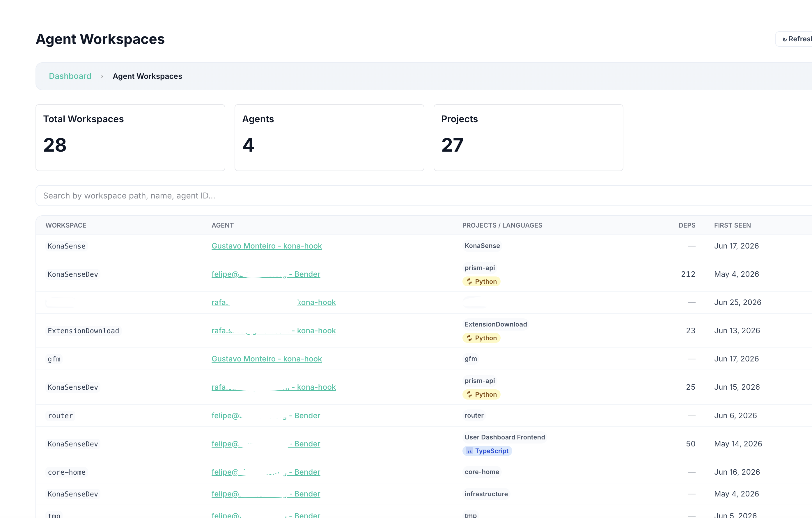Open felipe Bender link in infrastructure row
Image resolution: width=812 pixels, height=518 pixels.
pos(266,494)
